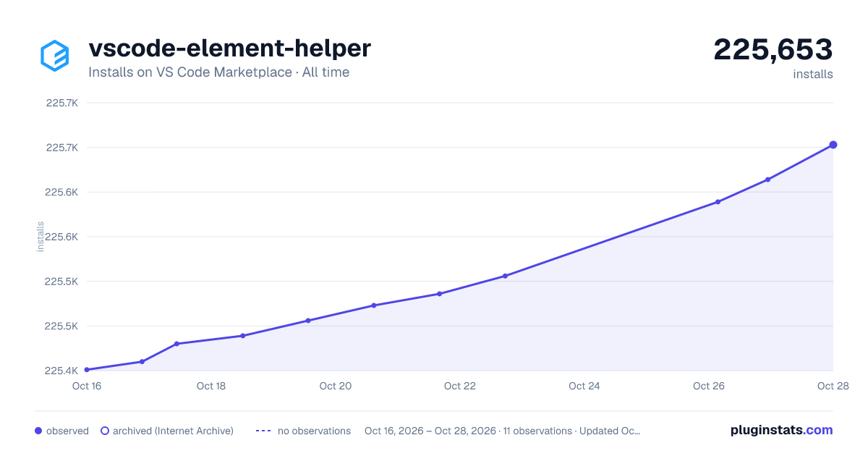
Task: Select the data point just before Oct 22
Action: point(439,294)
